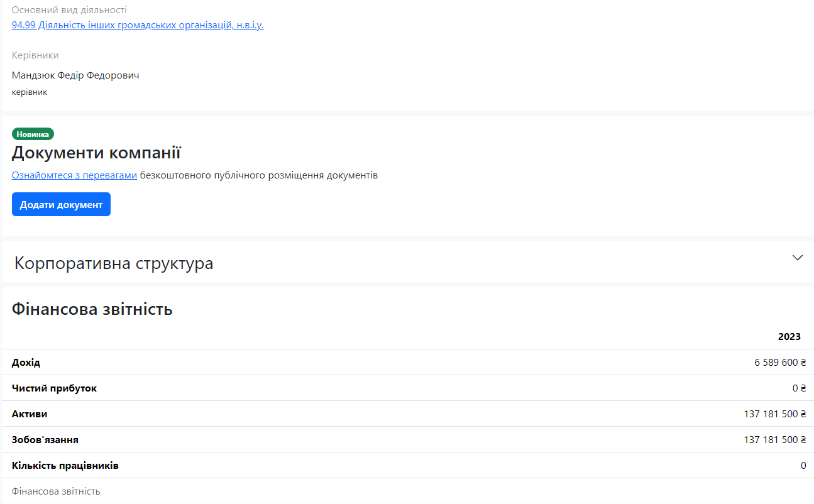
Task: Open the Корпоративна структура section heading
Action: pyautogui.click(x=114, y=263)
